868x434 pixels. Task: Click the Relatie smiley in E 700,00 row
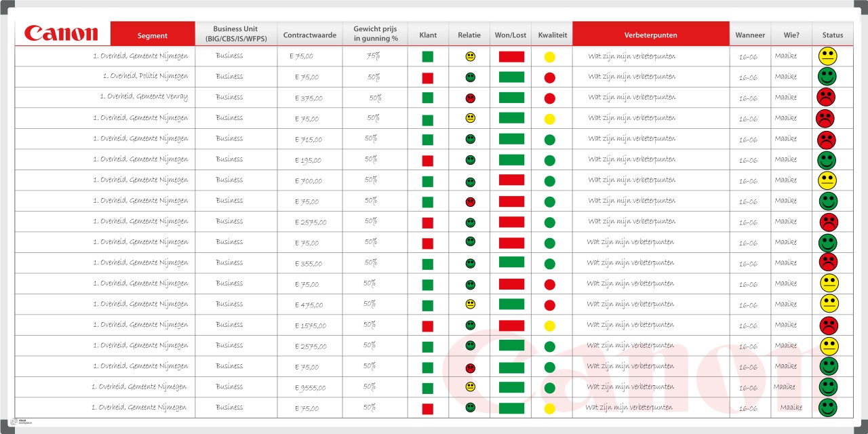point(471,182)
